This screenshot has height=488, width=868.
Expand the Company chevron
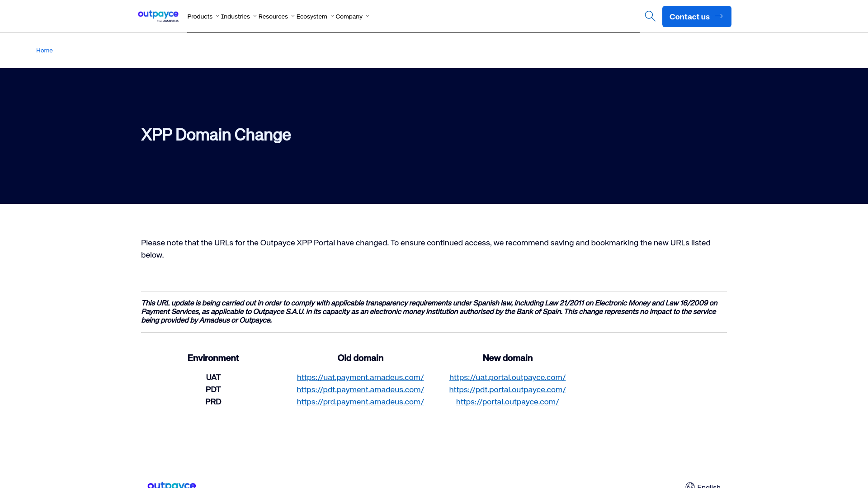tap(368, 16)
